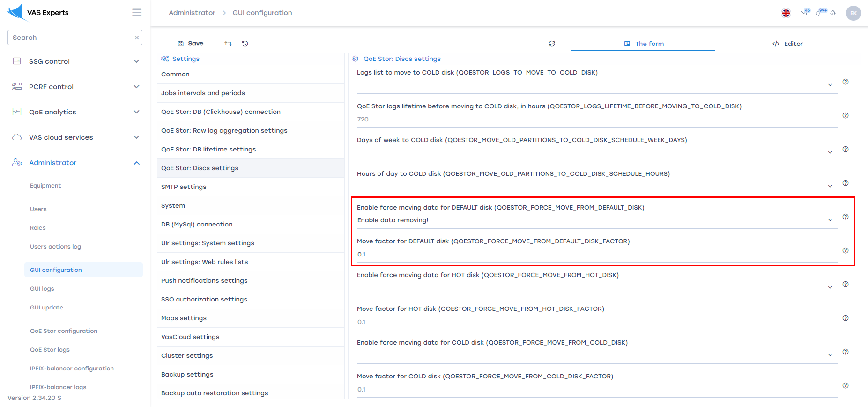Click the swap arrows icon next to Save
The height and width of the screenshot is (407, 868).
[228, 44]
